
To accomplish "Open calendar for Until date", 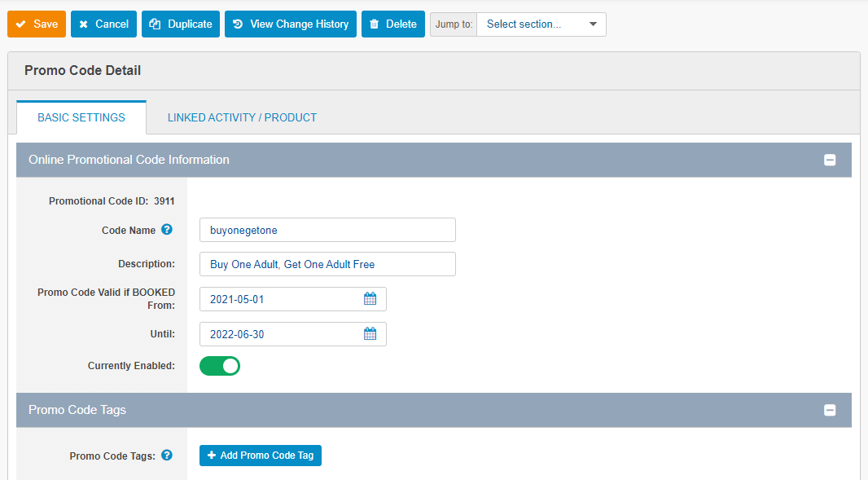I will 370,333.
